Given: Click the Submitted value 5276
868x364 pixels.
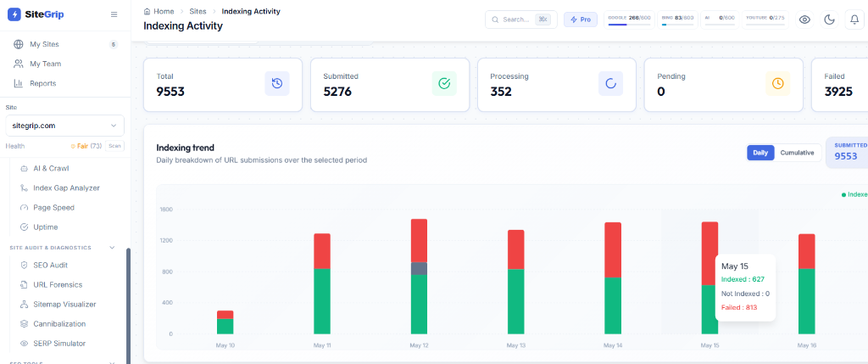Looking at the screenshot, I should click(337, 92).
